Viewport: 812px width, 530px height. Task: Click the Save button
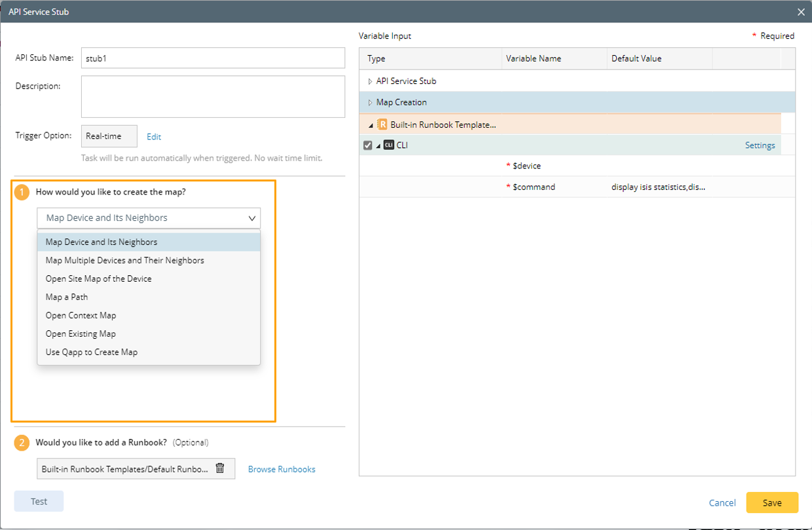pyautogui.click(x=772, y=502)
